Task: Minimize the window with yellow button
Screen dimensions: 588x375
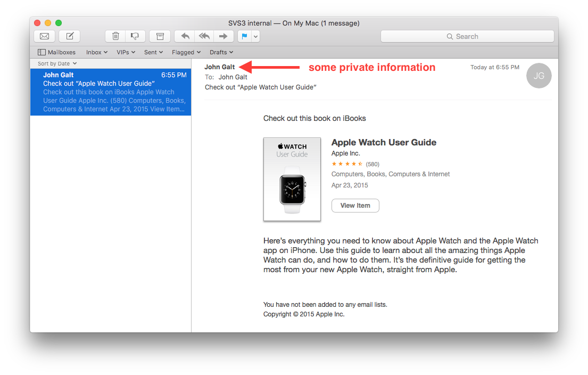Action: (47, 23)
